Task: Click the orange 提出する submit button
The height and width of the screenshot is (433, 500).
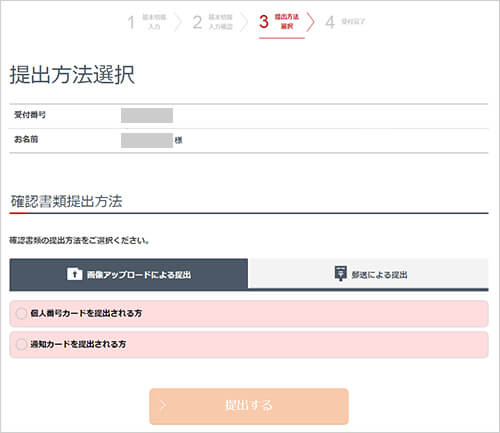Action: (249, 406)
